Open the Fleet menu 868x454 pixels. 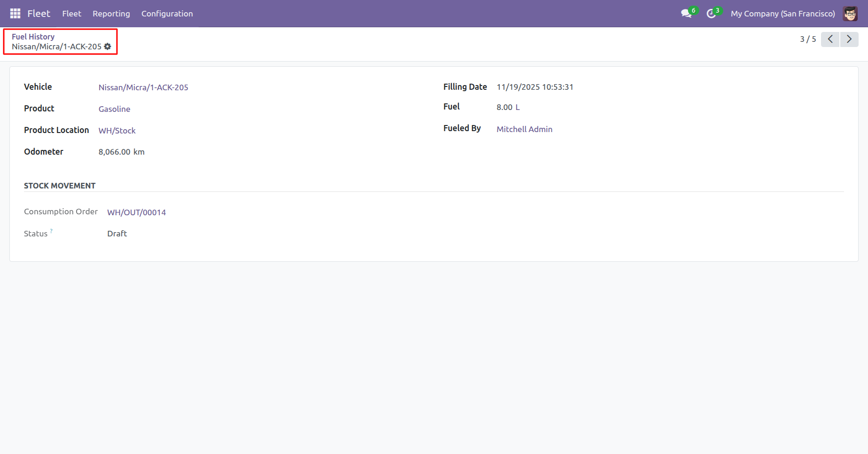pyautogui.click(x=71, y=14)
